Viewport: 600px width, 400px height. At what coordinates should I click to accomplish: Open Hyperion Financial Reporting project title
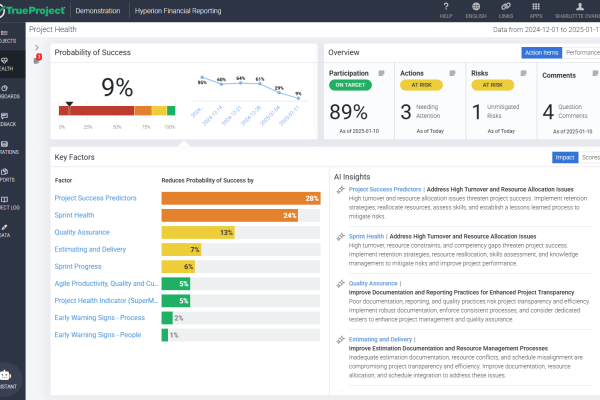178,11
